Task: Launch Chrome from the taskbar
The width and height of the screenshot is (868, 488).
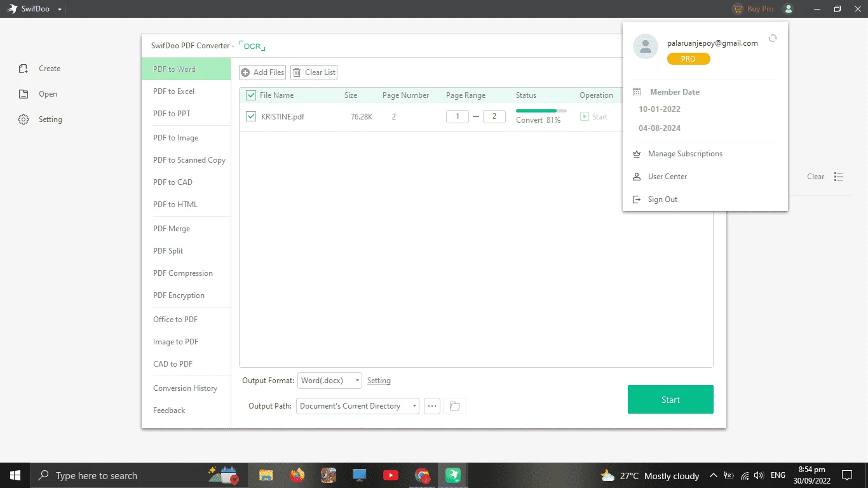Action: pos(422,475)
